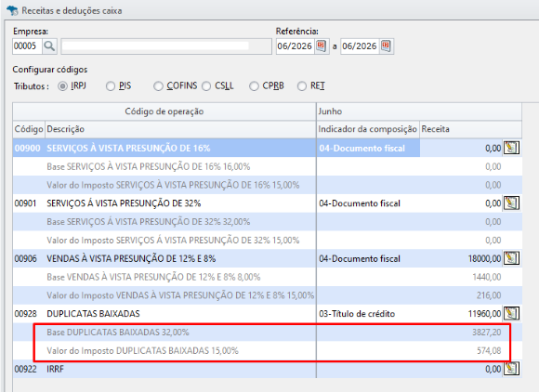Click the 03-Título de crédito indicator cell
The height and width of the screenshot is (392, 539).
pyautogui.click(x=368, y=314)
